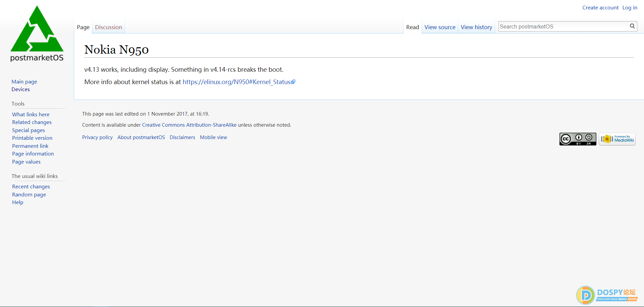Open Page values
The height and width of the screenshot is (307, 644).
26,162
